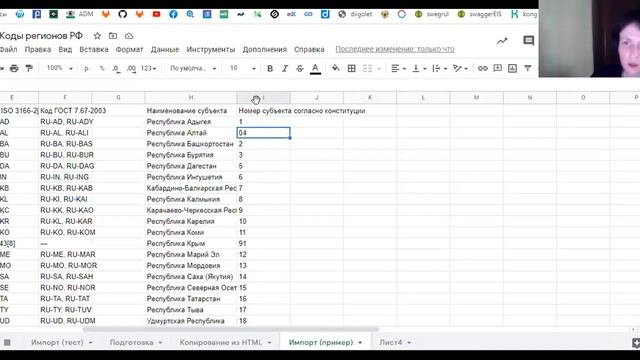The height and width of the screenshot is (360, 640).
Task: Check the cloud save status icon
Action: (x=129, y=36)
